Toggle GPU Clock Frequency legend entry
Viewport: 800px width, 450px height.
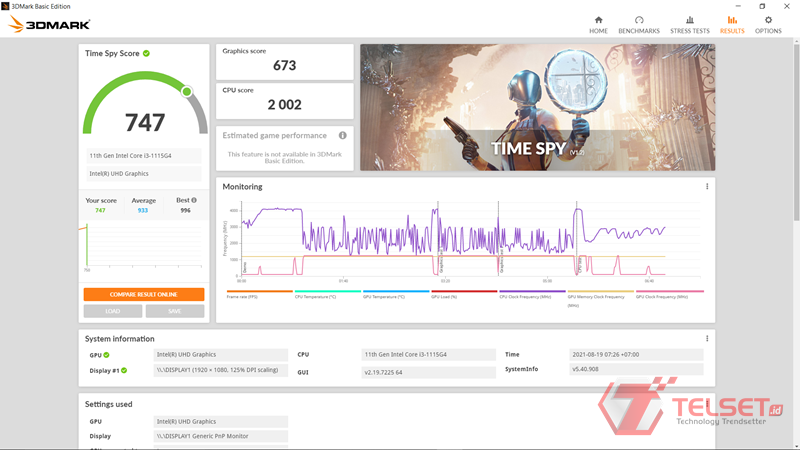(x=669, y=294)
